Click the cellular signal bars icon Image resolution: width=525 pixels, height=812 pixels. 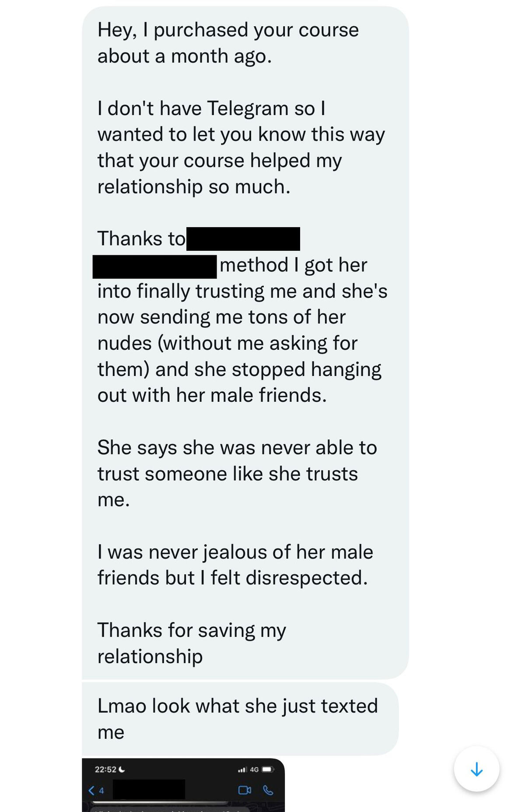click(x=242, y=769)
